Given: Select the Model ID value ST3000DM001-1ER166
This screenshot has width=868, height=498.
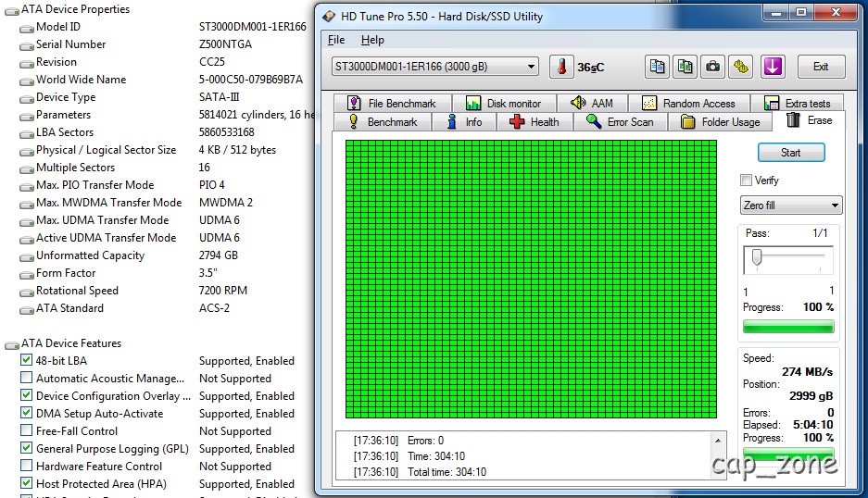Looking at the screenshot, I should 252,27.
